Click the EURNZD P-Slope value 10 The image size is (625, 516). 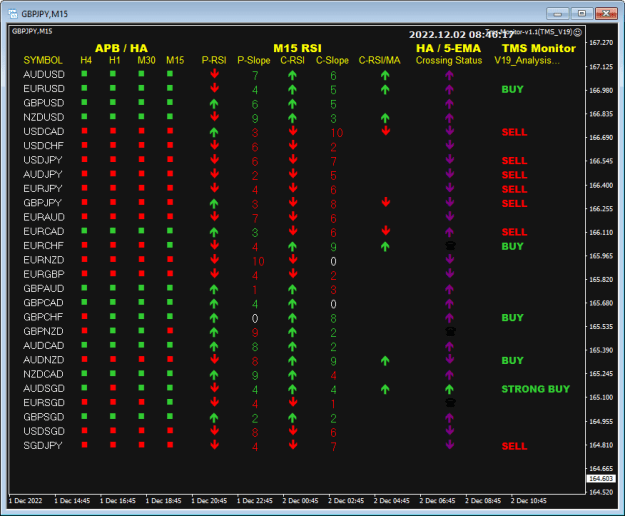click(x=258, y=262)
